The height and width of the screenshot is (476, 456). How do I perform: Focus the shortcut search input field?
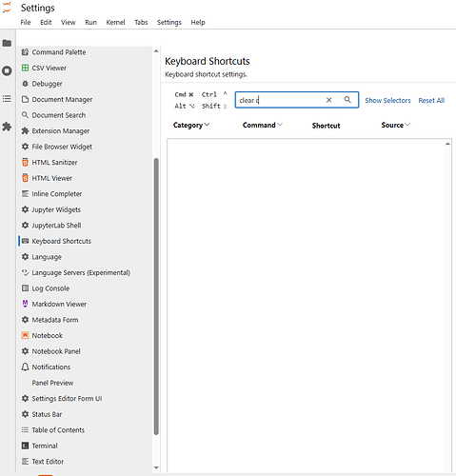coord(281,100)
